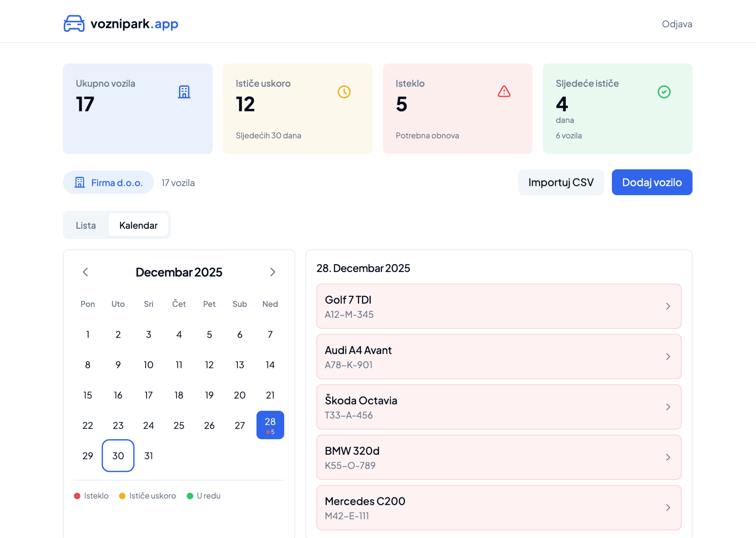Click the Dodaj vozilo button
Image resolution: width=756 pixels, height=538 pixels.
(652, 182)
